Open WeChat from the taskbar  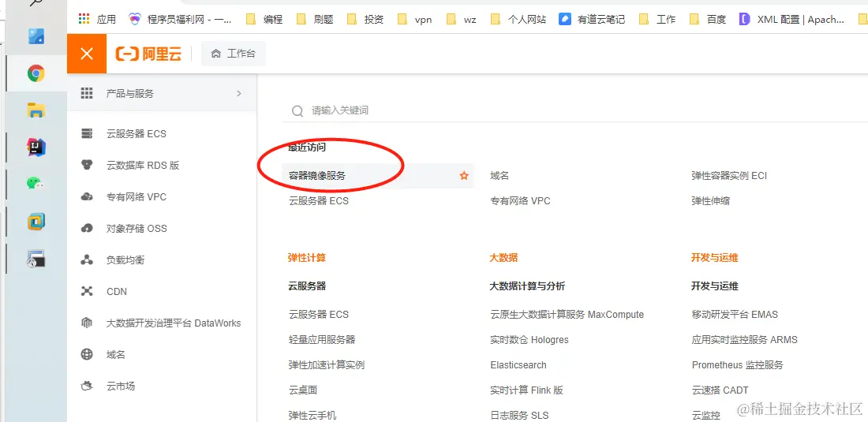click(x=36, y=184)
